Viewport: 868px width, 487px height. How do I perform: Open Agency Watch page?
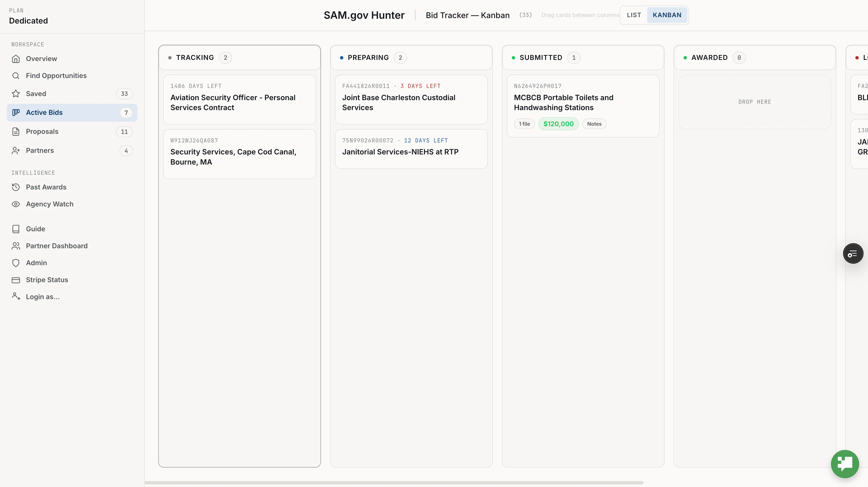[x=72, y=204]
